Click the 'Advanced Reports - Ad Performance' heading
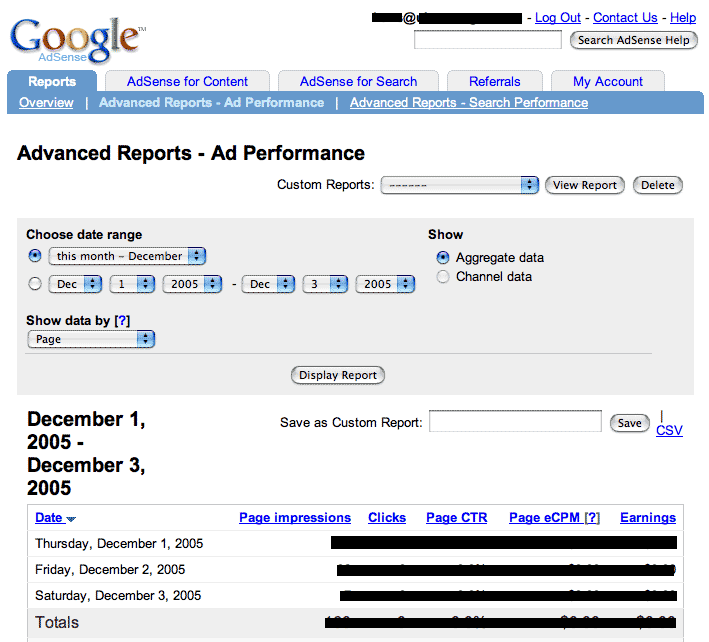709x642 pixels. click(191, 153)
